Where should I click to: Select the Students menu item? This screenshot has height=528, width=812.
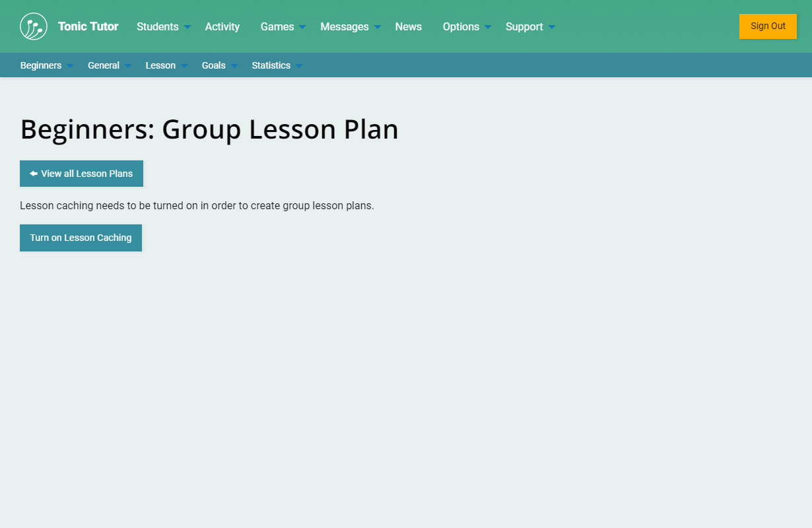[158, 26]
